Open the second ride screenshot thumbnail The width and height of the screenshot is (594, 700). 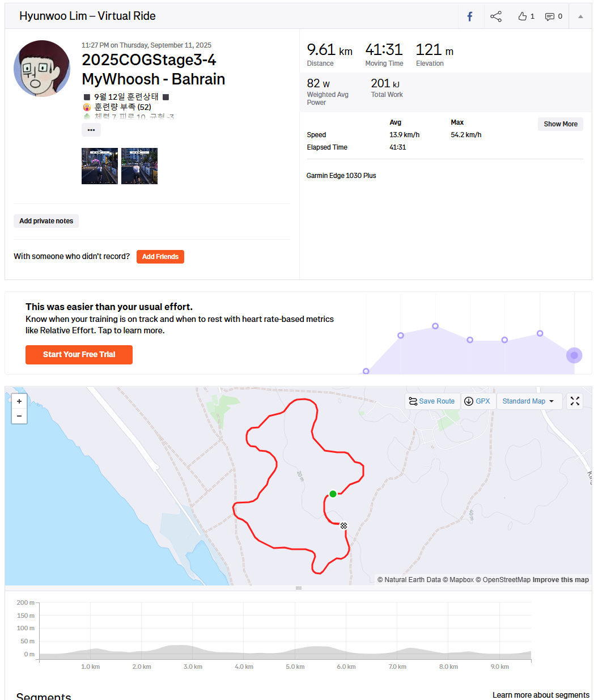139,166
